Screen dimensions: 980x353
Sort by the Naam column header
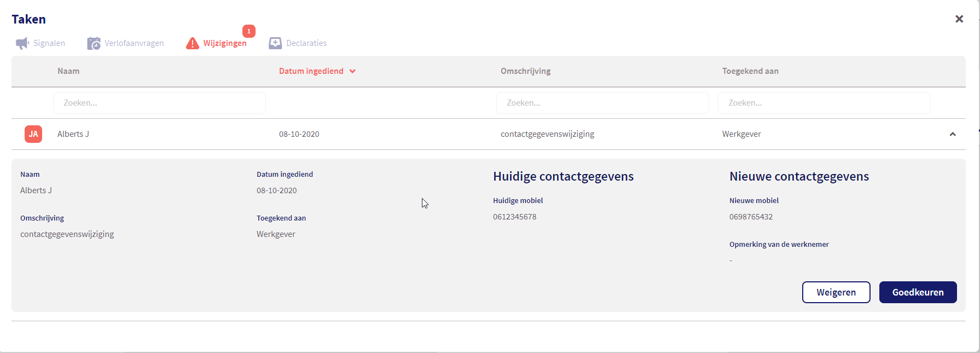click(68, 71)
